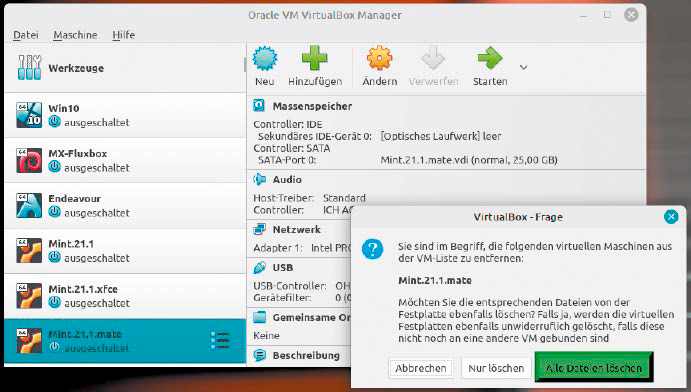This screenshot has width=691, height=392.
Task: Click the Audio heading
Action: tap(287, 180)
